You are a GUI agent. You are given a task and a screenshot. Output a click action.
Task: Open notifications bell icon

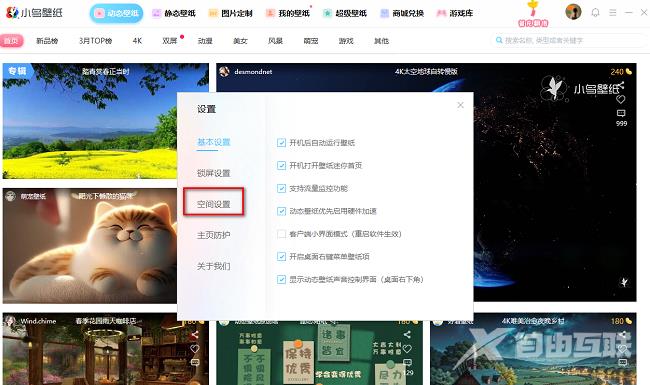point(595,12)
